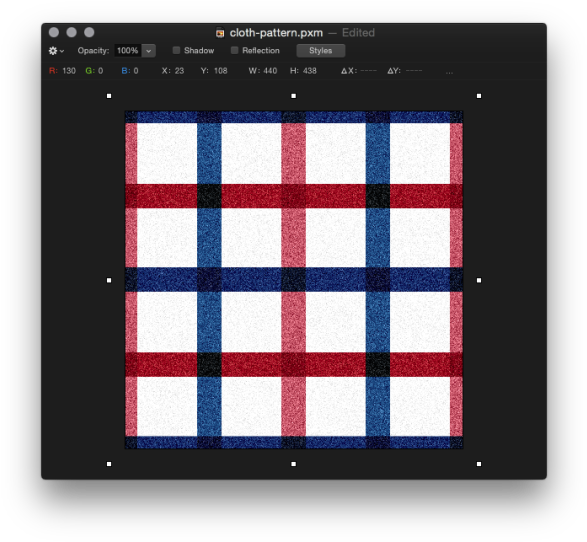Select the bottom-center resize handle
The width and height of the screenshot is (587, 542).
click(294, 464)
